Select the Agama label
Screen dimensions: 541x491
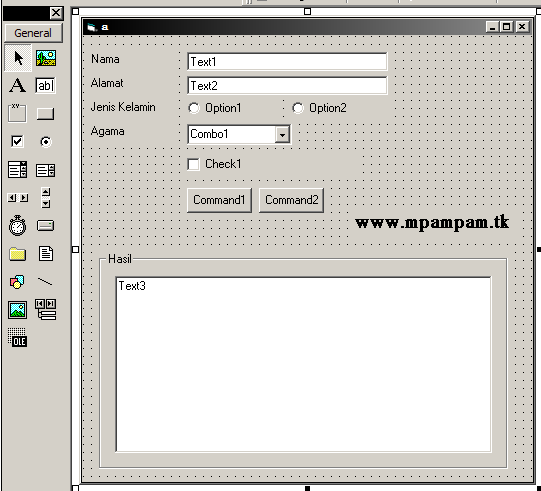[108, 131]
